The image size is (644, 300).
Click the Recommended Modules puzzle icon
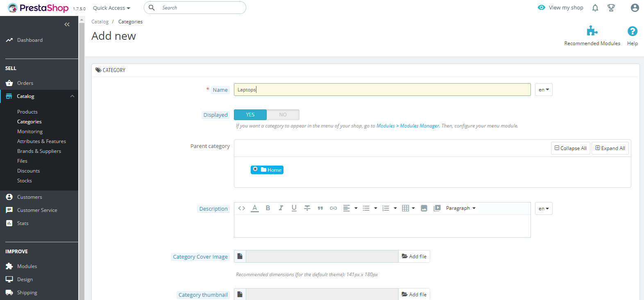592,31
